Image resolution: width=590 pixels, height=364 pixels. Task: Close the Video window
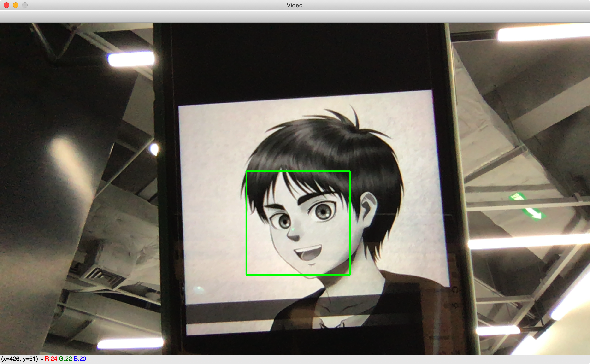click(x=6, y=5)
